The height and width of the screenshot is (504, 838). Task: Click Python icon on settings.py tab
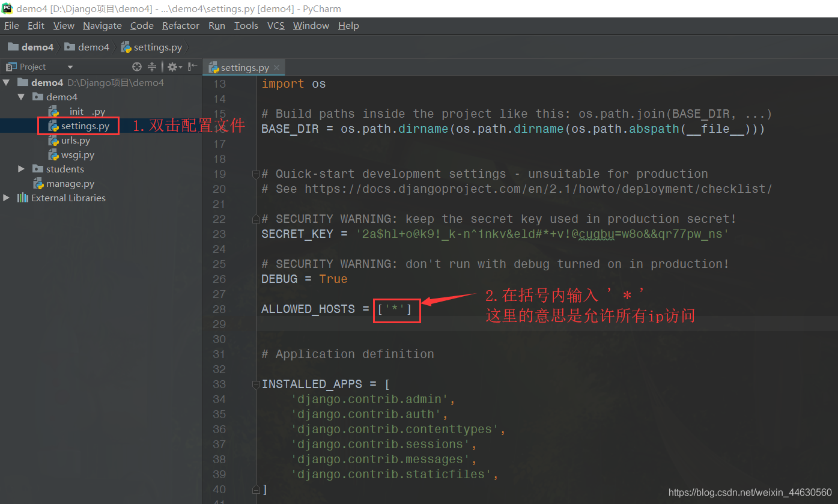click(x=214, y=68)
